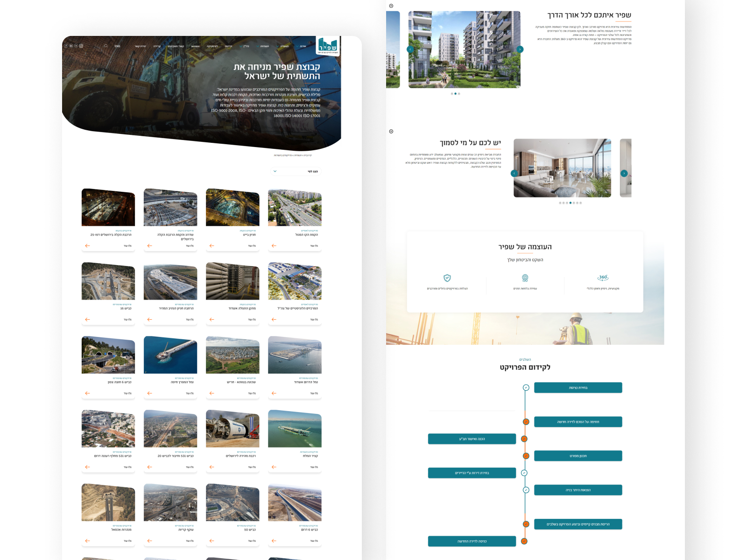The width and height of the screenshot is (747, 560).
Task: Click the shield checkmark icon
Action: 447,278
